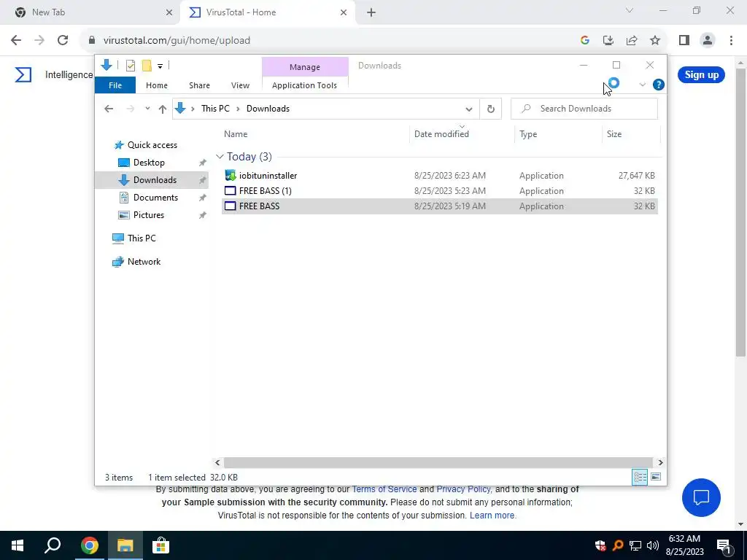Open address bar history dropdown

[x=469, y=109]
